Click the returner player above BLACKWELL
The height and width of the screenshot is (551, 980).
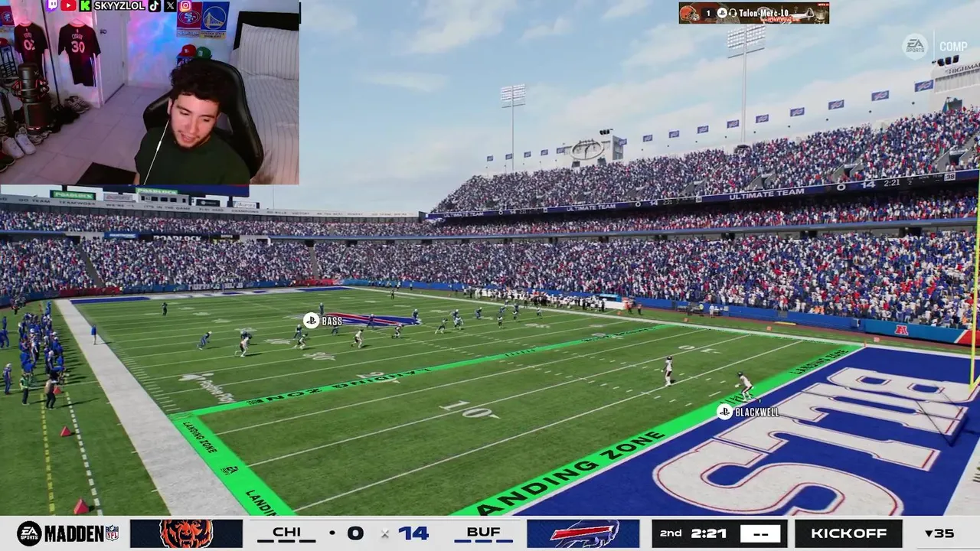pyautogui.click(x=743, y=385)
